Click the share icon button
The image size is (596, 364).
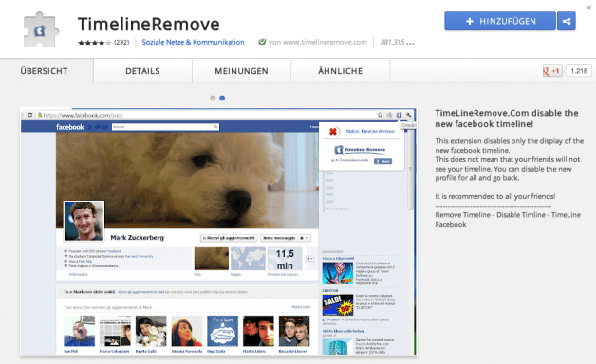pos(567,21)
